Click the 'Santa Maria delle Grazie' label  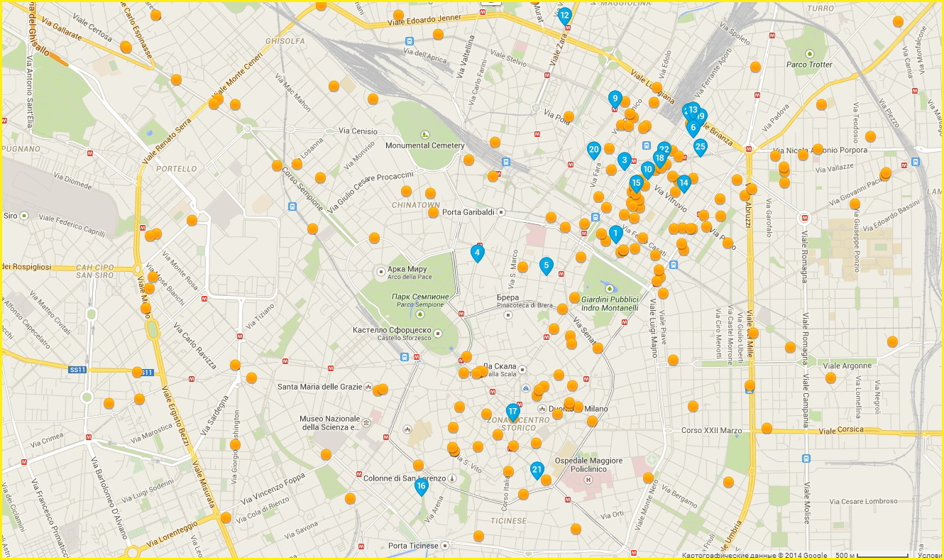point(320,387)
